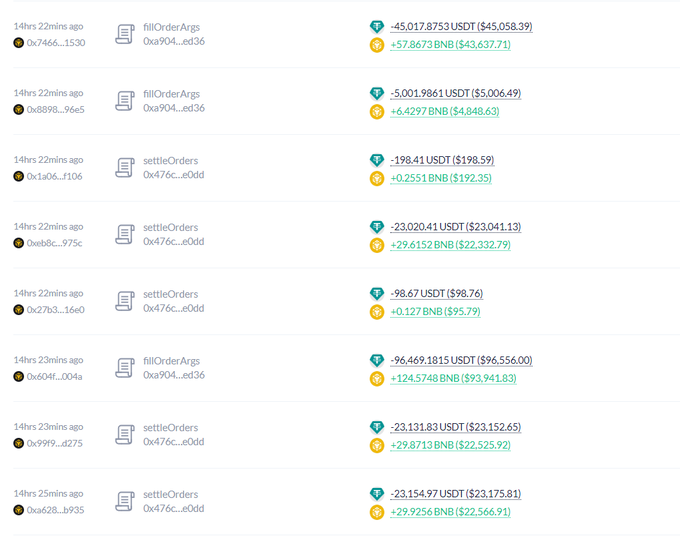Click +6.4297 BNB ($4,848.63) amount
680x540 pixels.
click(445, 111)
